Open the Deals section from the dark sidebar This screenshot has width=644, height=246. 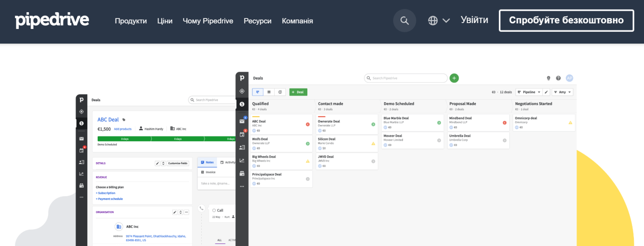pyautogui.click(x=242, y=105)
